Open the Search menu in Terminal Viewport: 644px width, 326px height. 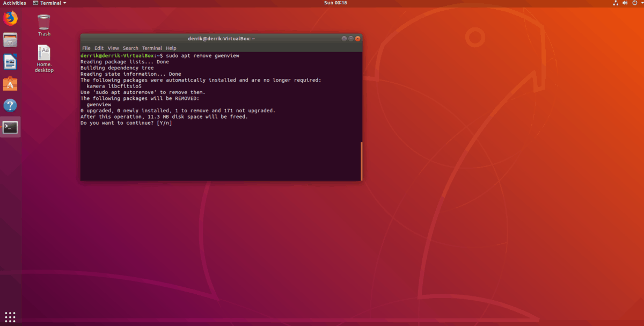(130, 48)
